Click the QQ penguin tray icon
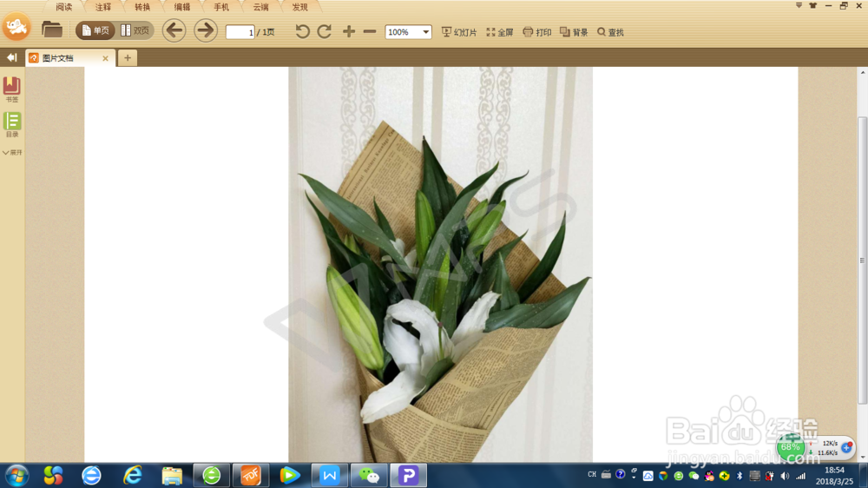This screenshot has width=868, height=488. tap(709, 476)
